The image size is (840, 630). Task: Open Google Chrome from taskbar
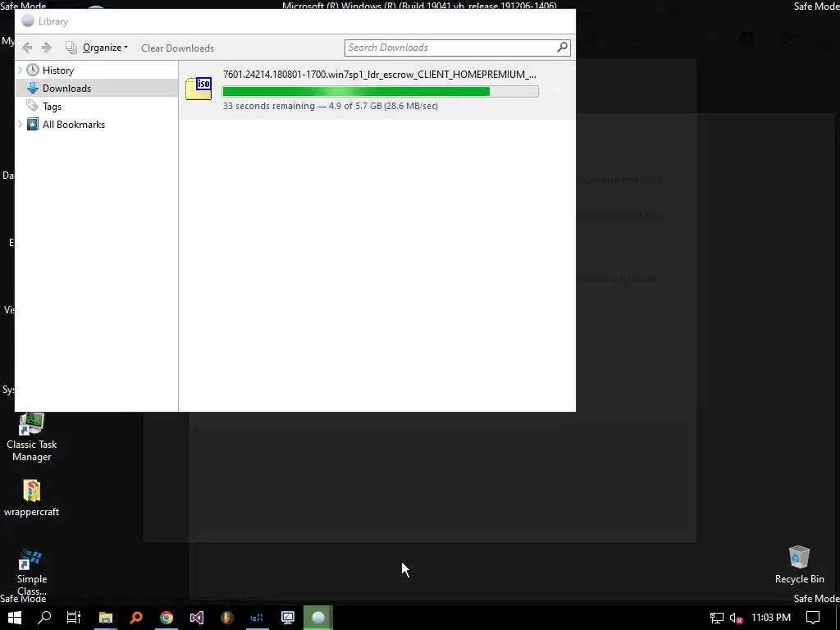(167, 618)
